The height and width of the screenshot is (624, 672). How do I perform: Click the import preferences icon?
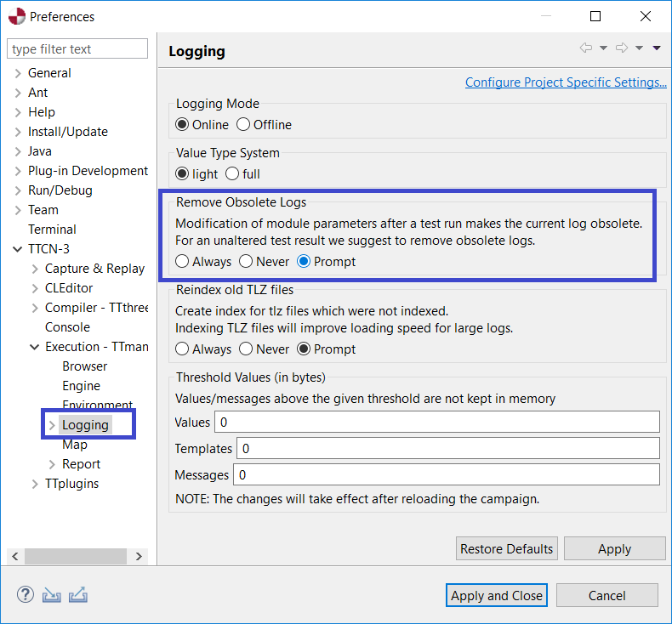point(51,595)
